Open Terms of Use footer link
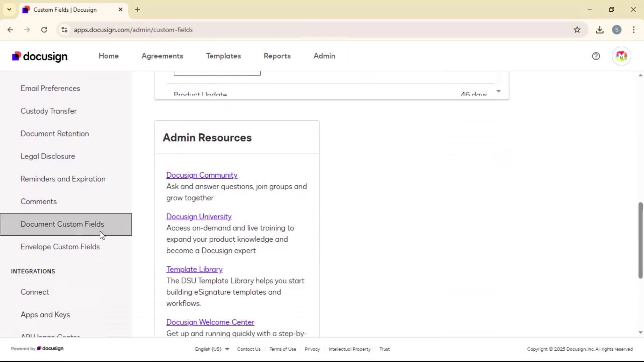644x362 pixels. click(x=283, y=349)
